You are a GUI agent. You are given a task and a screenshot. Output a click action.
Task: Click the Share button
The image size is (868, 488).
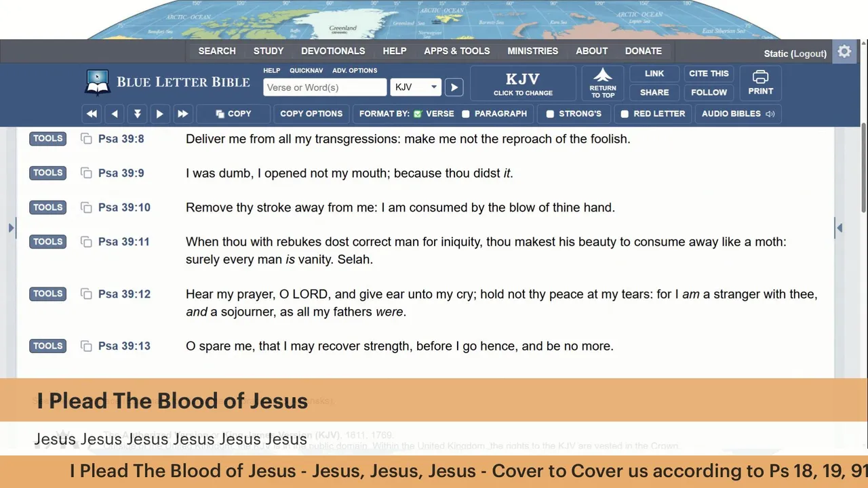point(654,92)
